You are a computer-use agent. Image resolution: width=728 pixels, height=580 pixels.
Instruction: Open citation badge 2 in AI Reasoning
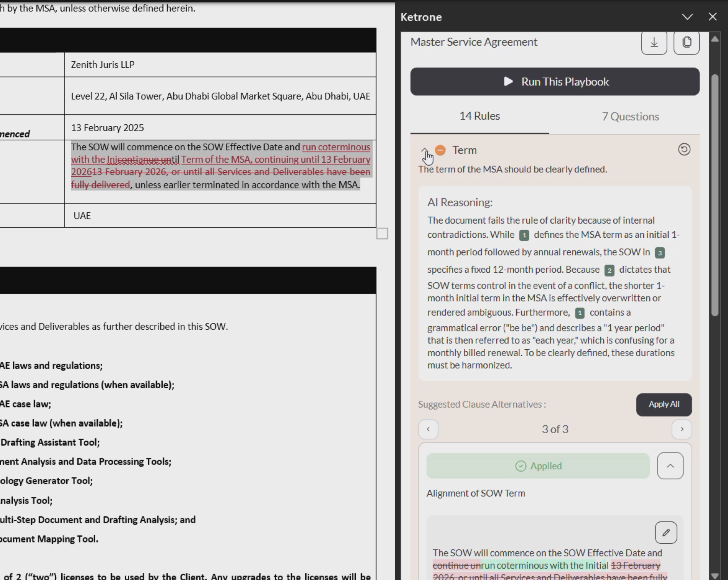tap(609, 270)
